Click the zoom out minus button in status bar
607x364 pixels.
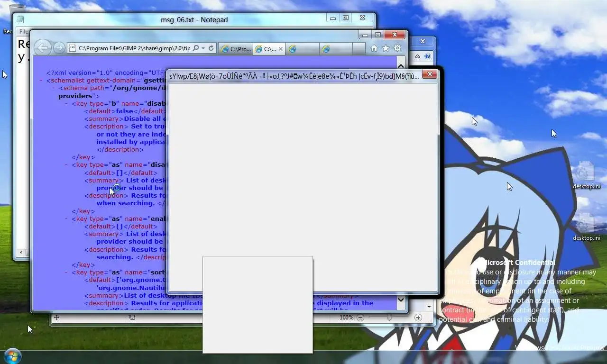360,318
